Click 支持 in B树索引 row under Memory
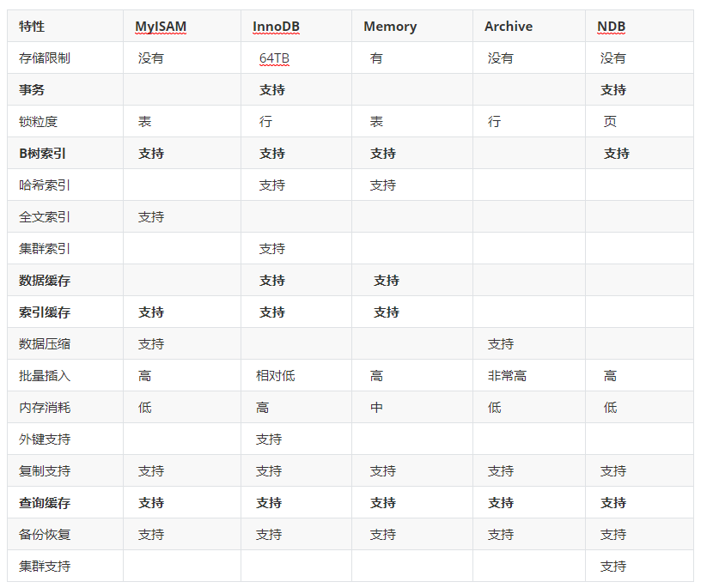 point(383,154)
